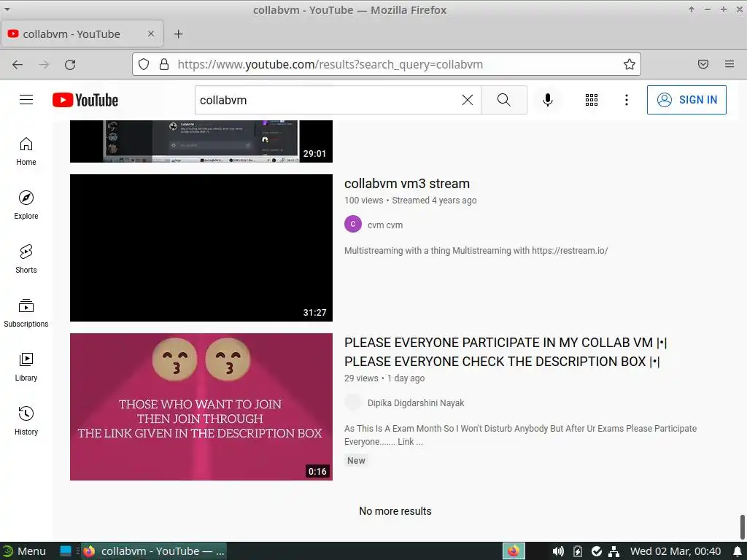
Task: Open YouTube apps grid
Action: tap(591, 100)
